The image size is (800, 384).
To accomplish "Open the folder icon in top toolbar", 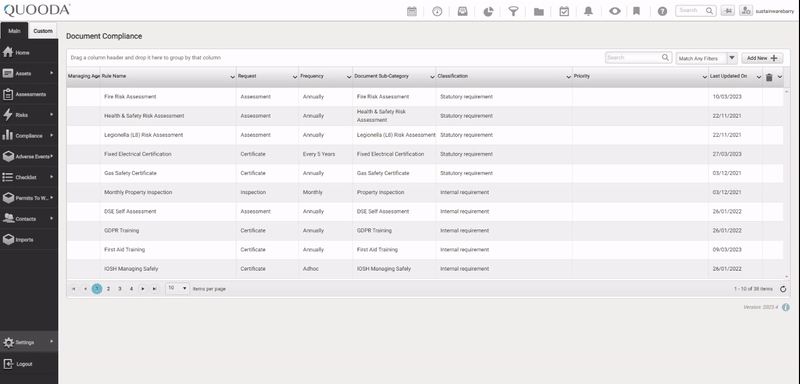I will point(539,11).
